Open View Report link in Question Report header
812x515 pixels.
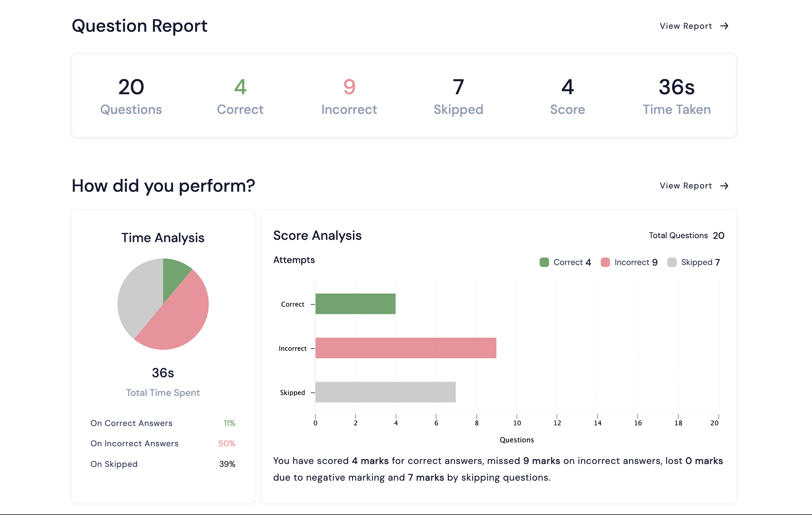tap(686, 26)
